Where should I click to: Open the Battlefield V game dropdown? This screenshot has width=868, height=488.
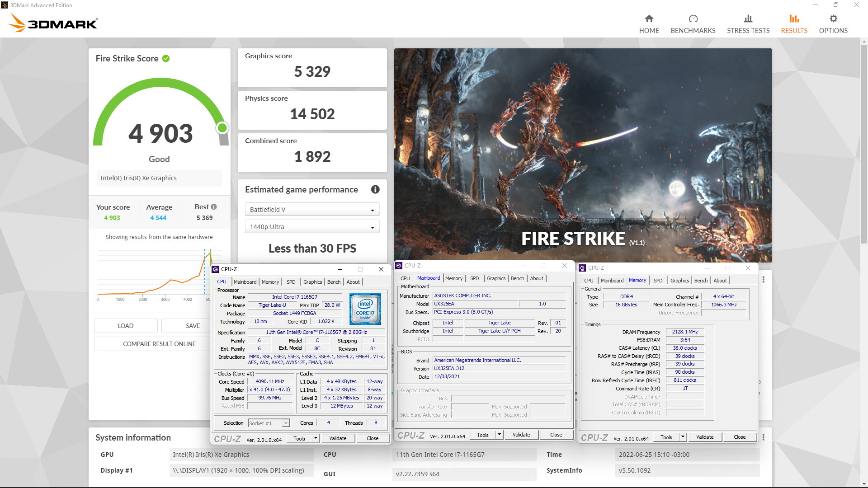tap(312, 210)
